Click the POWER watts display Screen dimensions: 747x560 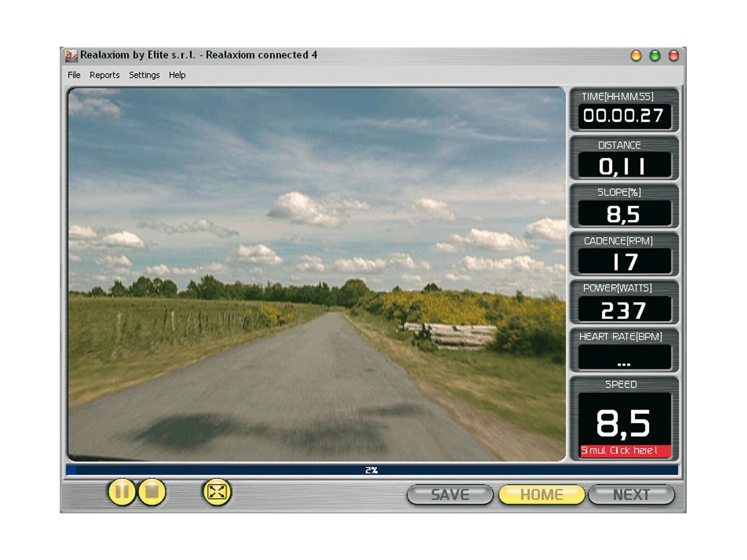[624, 310]
